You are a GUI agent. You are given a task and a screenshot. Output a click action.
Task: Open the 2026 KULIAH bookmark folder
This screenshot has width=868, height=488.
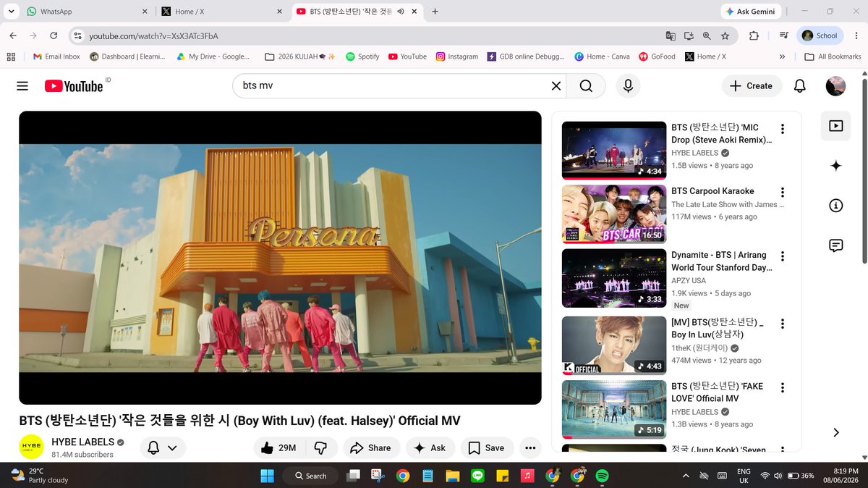(300, 56)
